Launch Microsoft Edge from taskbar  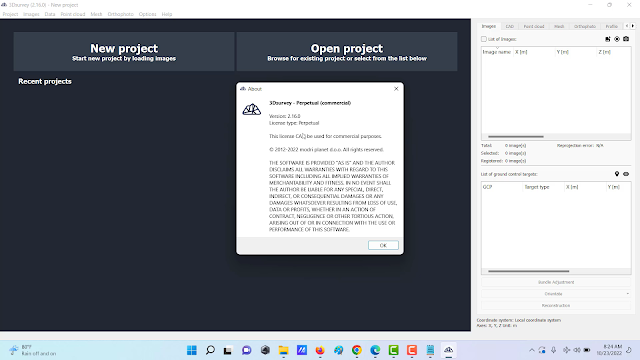(x=375, y=350)
